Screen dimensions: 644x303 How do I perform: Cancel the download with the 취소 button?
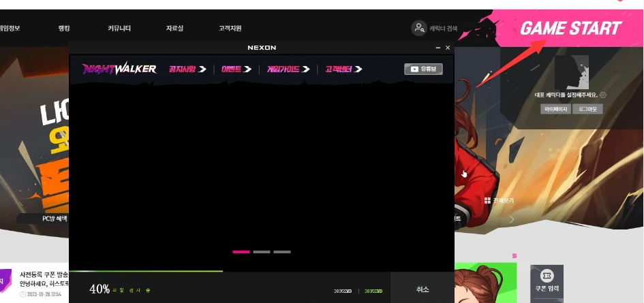423,289
